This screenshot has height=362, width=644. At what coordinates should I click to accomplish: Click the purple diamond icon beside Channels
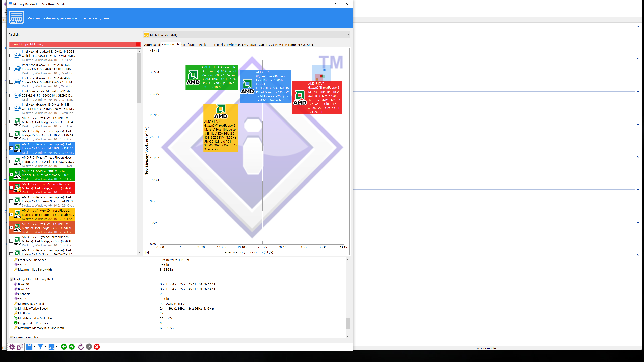click(x=16, y=294)
